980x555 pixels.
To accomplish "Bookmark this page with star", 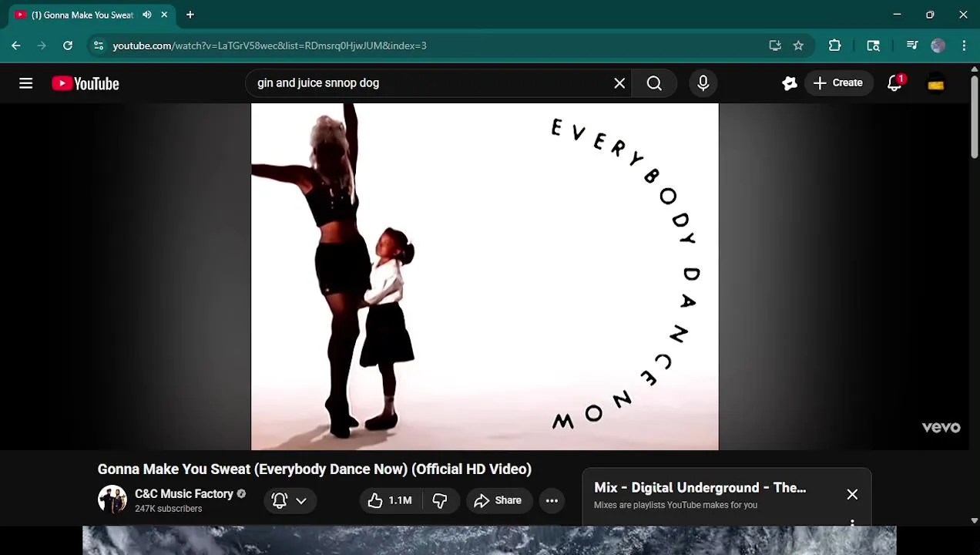I will (798, 45).
